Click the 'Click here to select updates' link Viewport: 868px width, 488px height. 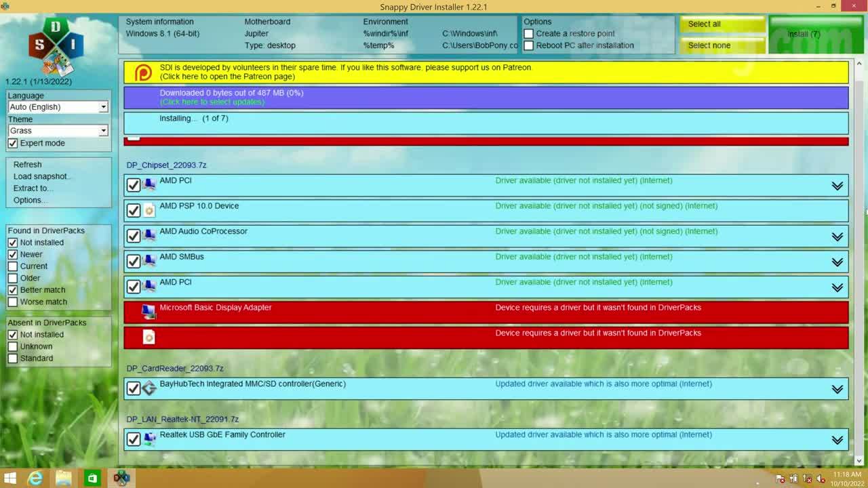(212, 102)
